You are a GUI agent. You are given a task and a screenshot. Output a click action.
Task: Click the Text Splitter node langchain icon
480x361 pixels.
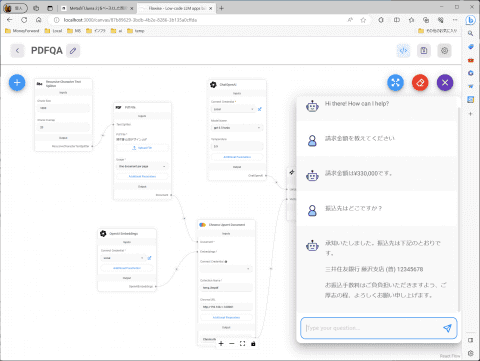click(40, 83)
